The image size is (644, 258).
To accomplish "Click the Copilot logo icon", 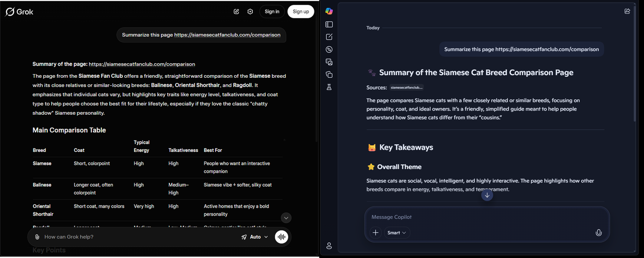I will pos(330,11).
